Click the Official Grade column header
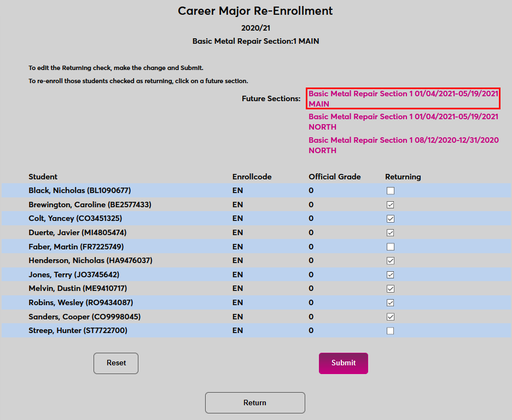The height and width of the screenshot is (420, 512). pyautogui.click(x=335, y=177)
